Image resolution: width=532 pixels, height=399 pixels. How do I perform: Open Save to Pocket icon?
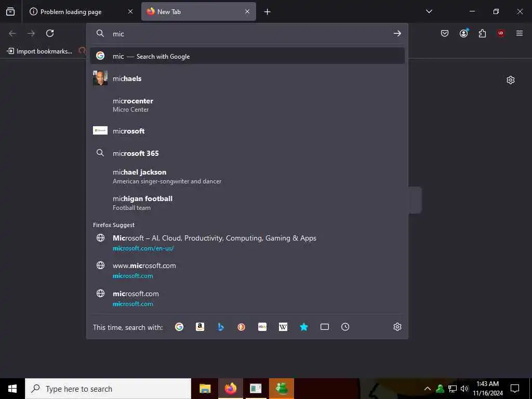(x=445, y=33)
